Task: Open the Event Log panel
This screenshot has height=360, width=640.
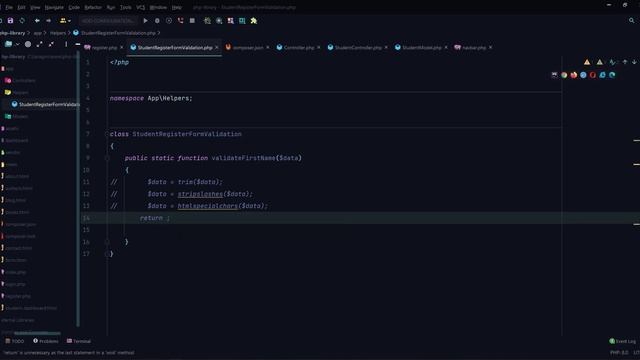Action: [623, 341]
